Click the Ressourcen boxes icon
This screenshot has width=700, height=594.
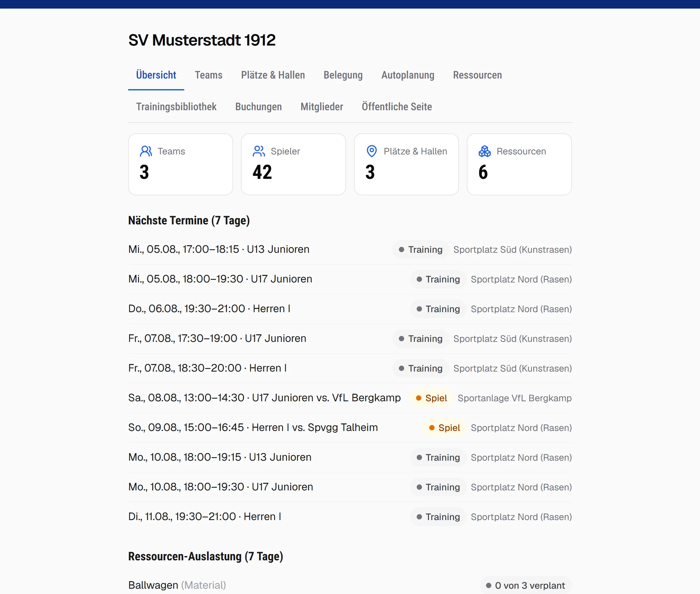484,151
